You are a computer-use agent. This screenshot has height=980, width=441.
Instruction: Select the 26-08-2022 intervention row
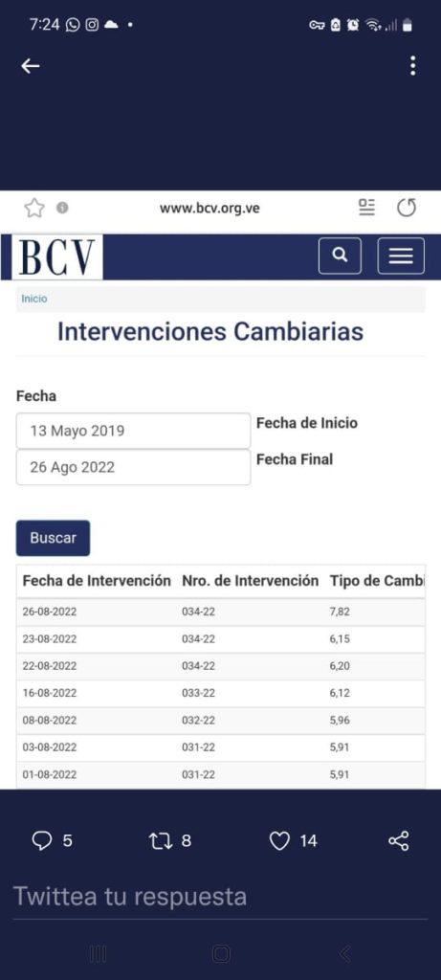(220, 612)
